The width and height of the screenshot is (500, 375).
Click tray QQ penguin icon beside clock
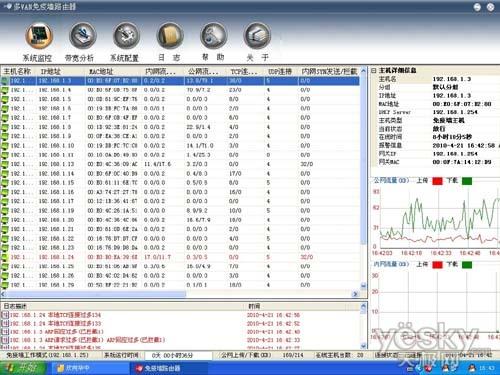[x=472, y=368]
